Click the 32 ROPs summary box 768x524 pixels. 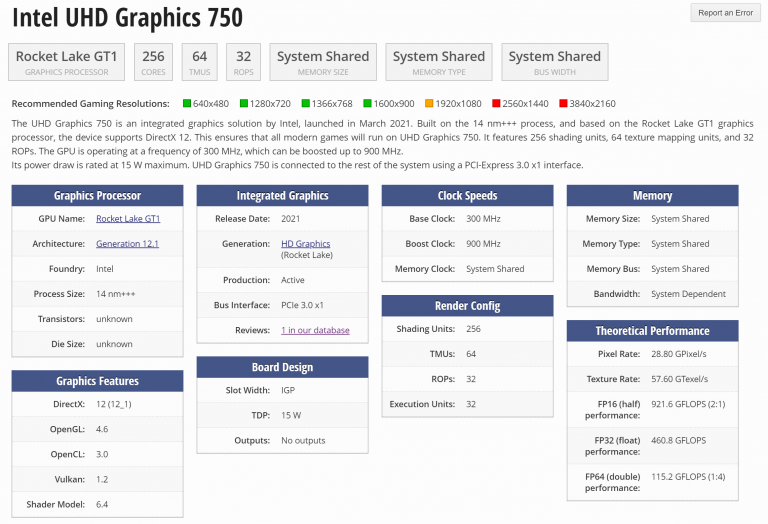(243, 62)
